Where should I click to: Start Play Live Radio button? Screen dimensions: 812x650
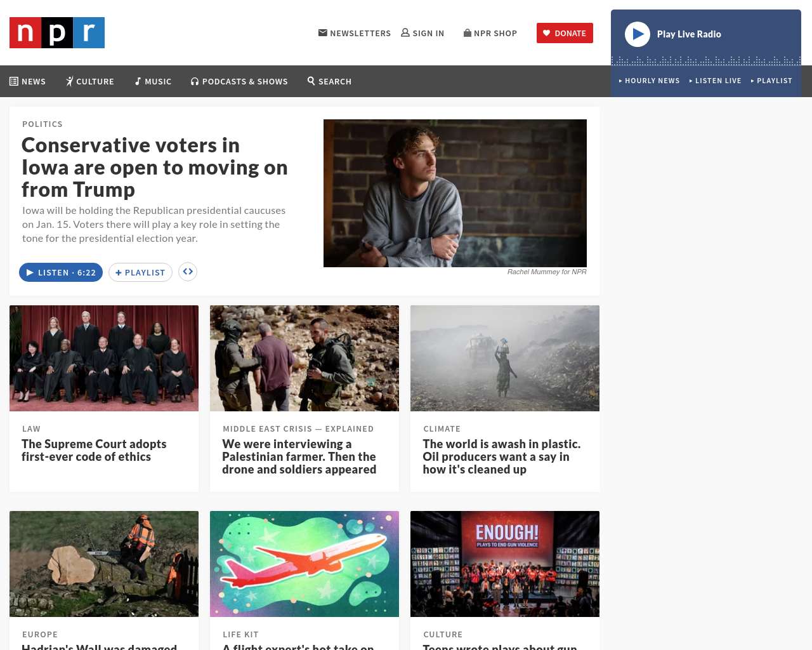[x=638, y=34]
